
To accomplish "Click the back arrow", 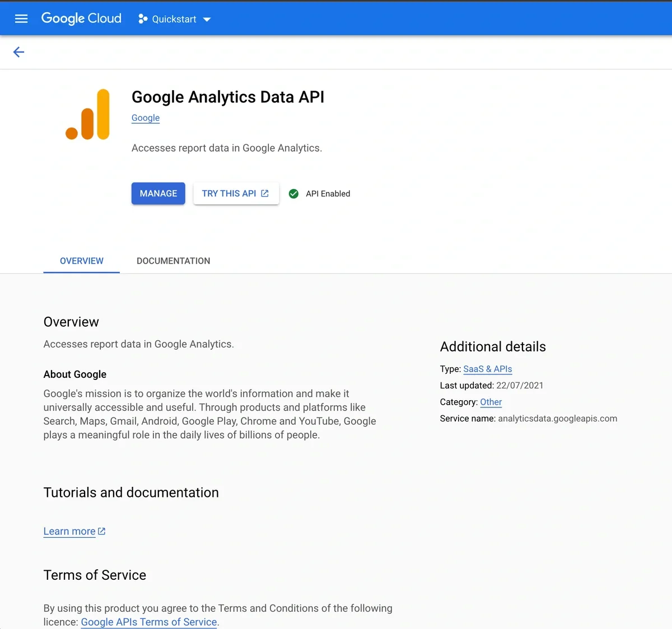I will pyautogui.click(x=18, y=51).
